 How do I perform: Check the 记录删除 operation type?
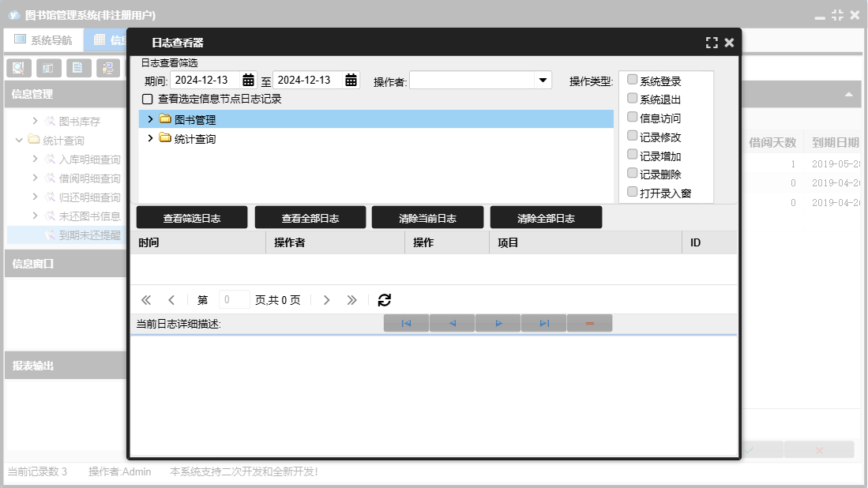pos(632,173)
